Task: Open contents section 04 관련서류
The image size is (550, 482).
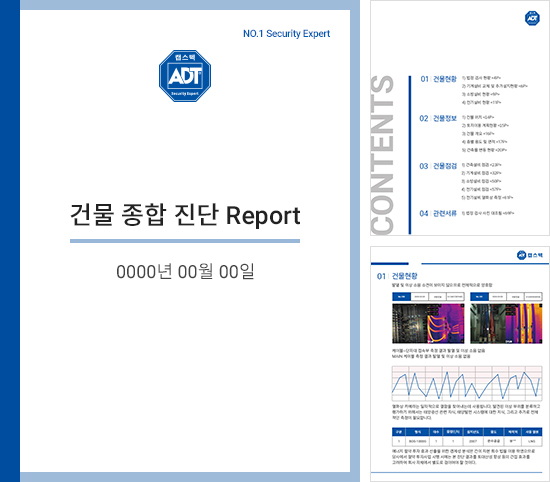Action: coord(438,213)
